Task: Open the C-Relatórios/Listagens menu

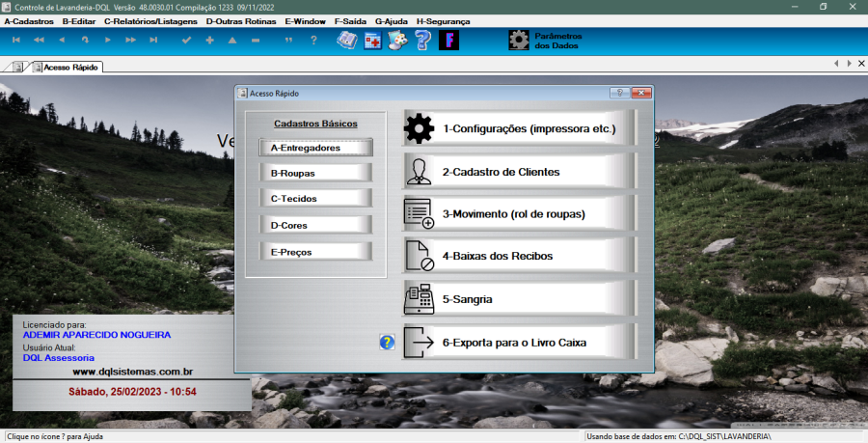Action: 150,20
